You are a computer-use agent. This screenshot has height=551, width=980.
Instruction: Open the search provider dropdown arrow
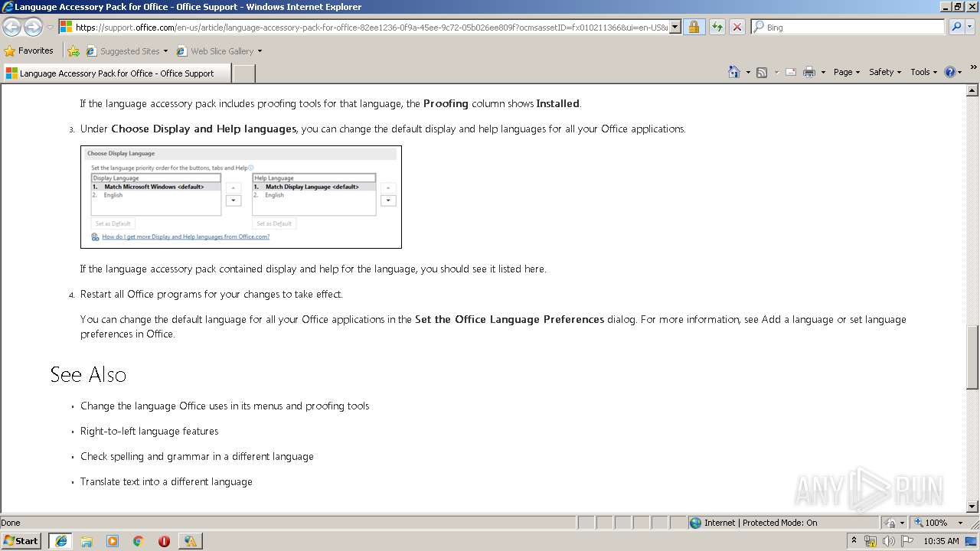click(970, 28)
